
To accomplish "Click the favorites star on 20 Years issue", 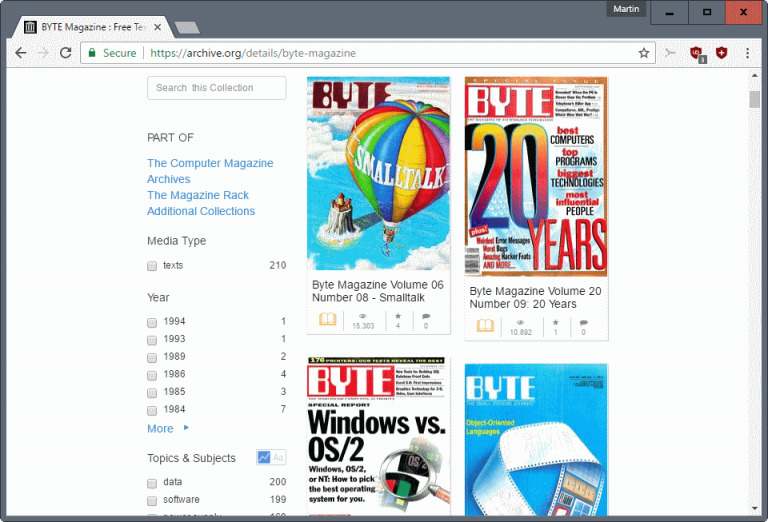I will pyautogui.click(x=555, y=322).
